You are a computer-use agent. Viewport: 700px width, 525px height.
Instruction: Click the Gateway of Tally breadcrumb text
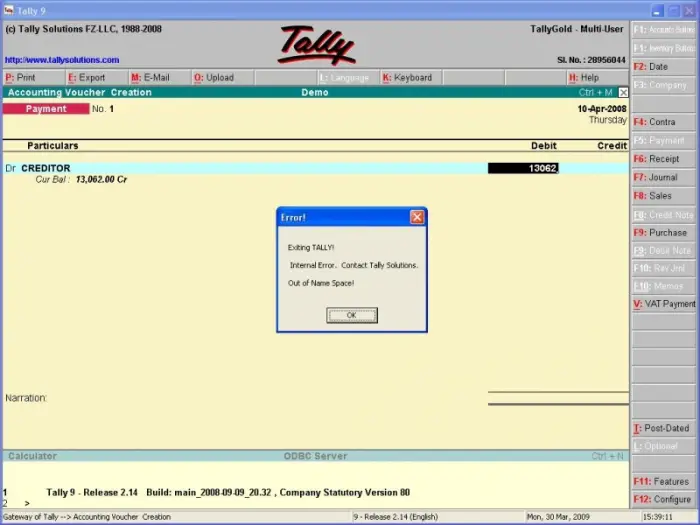(87, 517)
